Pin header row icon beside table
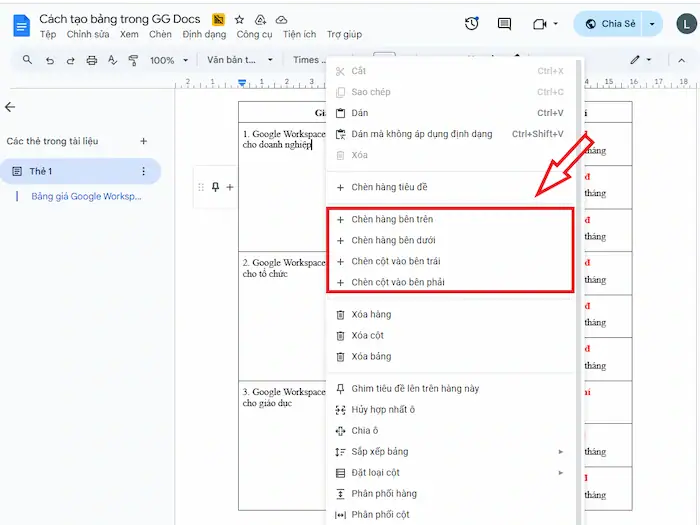Viewport: 700px width, 525px height. tap(215, 187)
